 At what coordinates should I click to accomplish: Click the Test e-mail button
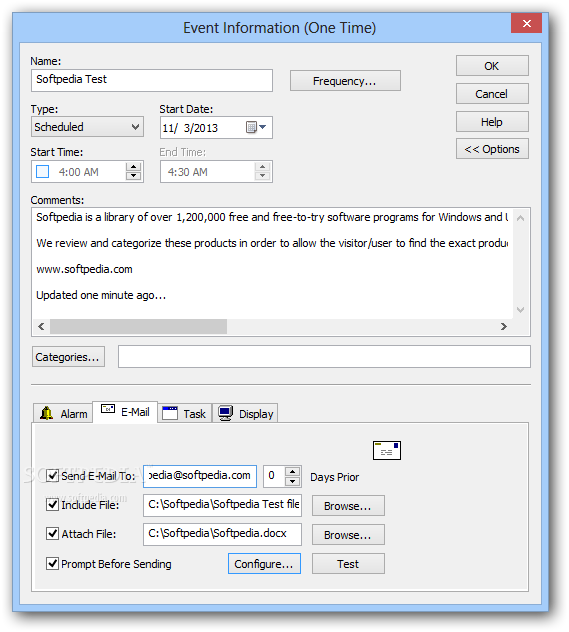348,563
